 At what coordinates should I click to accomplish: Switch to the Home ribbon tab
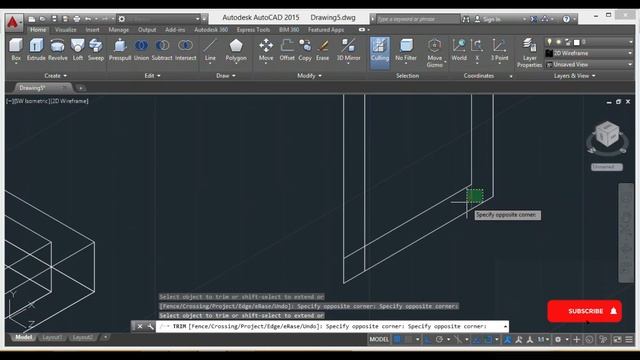(38, 30)
